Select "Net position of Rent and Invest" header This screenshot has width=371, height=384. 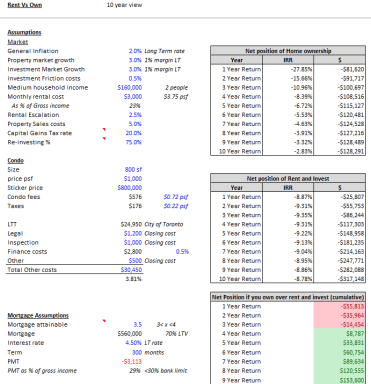(288, 178)
